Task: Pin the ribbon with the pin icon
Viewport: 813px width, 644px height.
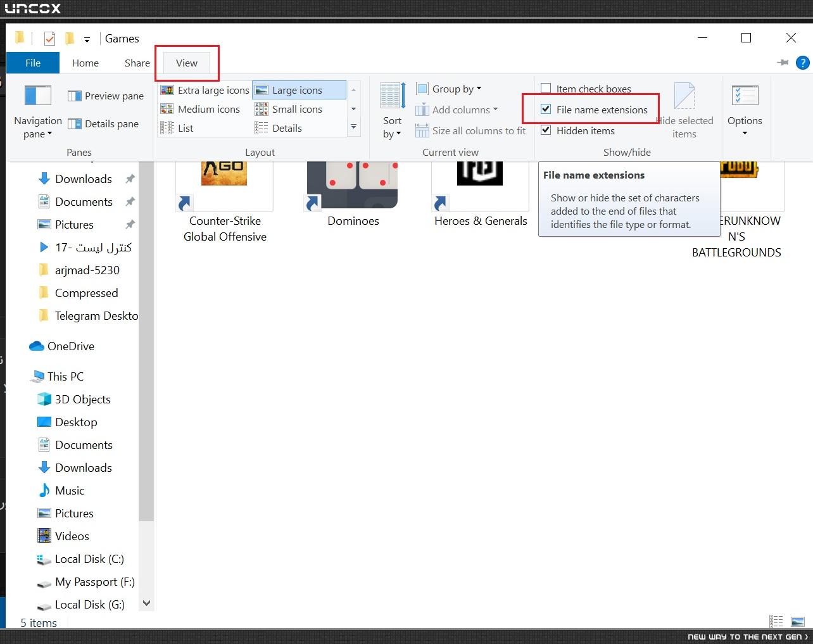Action: click(x=783, y=63)
